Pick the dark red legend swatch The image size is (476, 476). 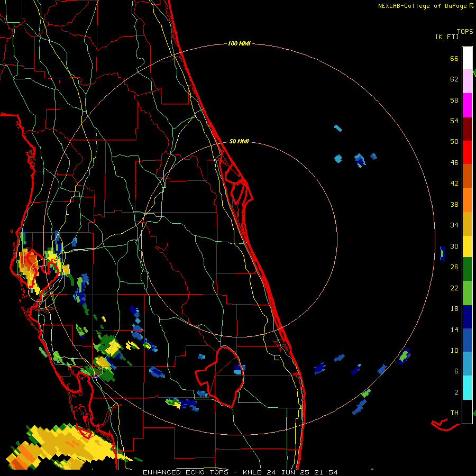pos(467,129)
